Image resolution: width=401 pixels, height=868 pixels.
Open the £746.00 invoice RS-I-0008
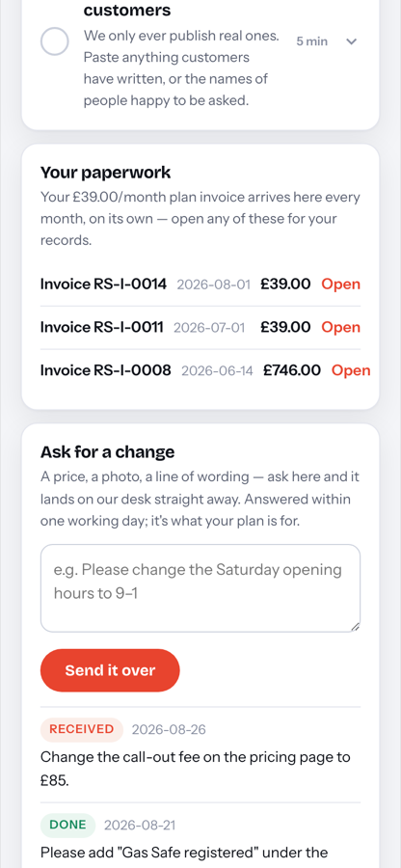(x=351, y=371)
